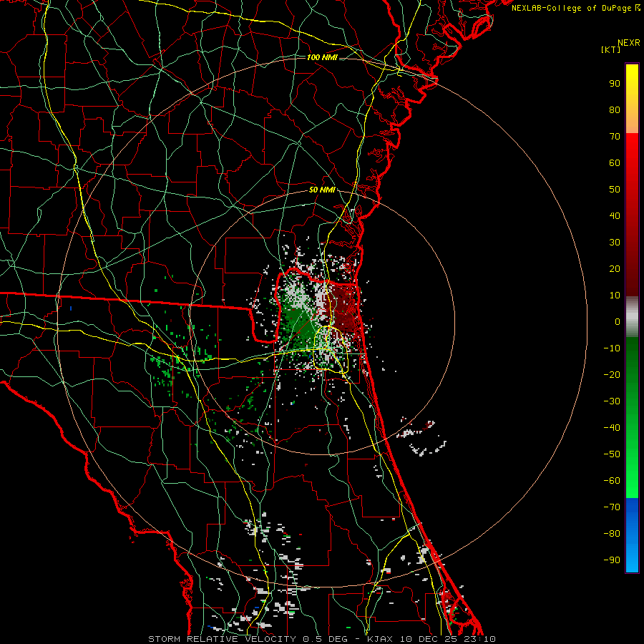This screenshot has height=644, width=644.
Task: Select the -70 scale value
Action: click(612, 507)
